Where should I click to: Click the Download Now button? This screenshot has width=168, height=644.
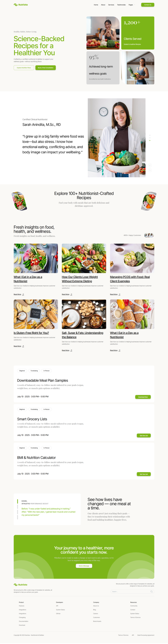coord(143,397)
